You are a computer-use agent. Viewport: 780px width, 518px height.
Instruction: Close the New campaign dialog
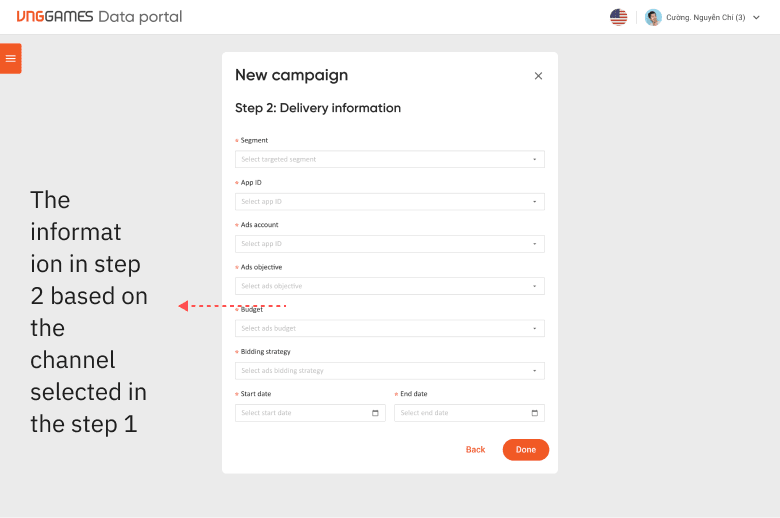(x=538, y=76)
